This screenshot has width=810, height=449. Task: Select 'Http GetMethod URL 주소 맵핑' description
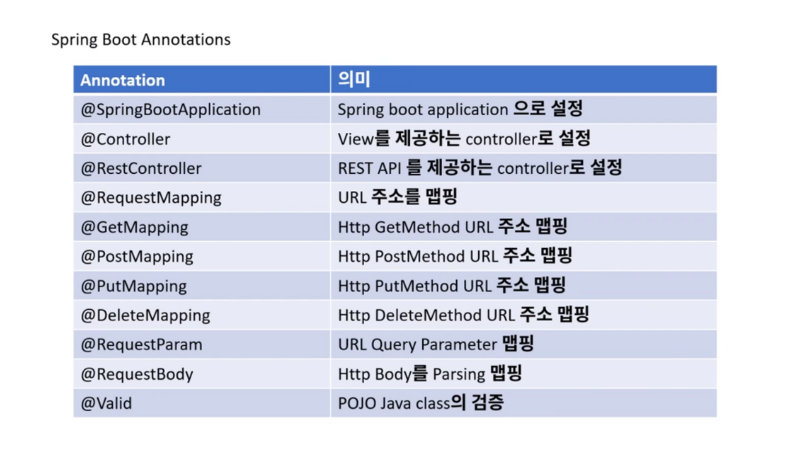tap(453, 227)
